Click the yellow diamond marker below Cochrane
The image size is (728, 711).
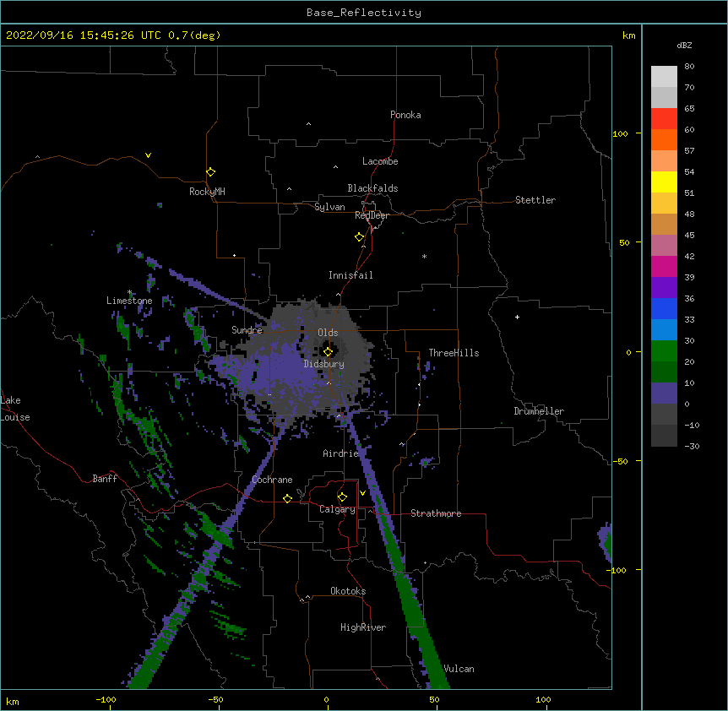[287, 498]
